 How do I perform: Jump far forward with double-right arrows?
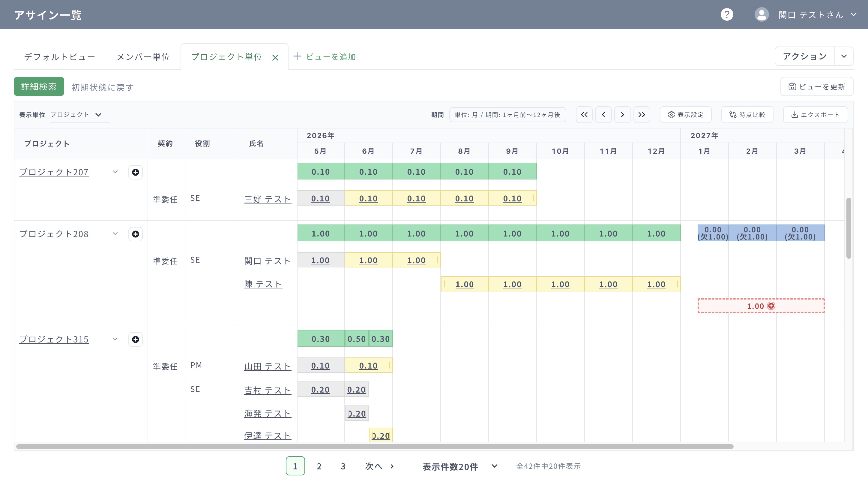click(642, 115)
